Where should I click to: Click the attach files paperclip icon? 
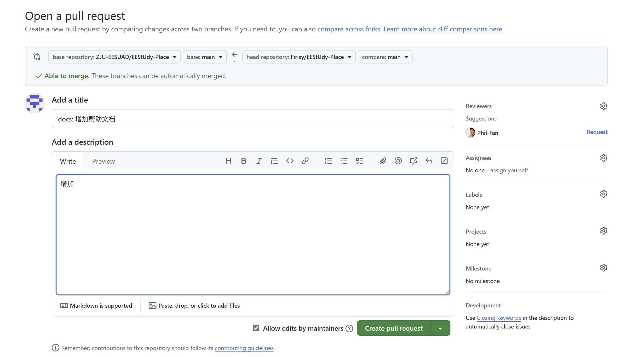click(383, 161)
